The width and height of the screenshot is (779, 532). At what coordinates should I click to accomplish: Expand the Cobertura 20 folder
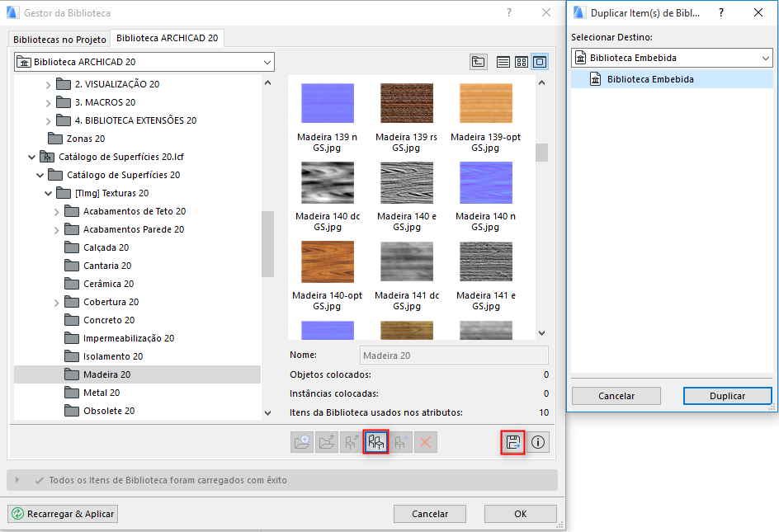(x=57, y=303)
